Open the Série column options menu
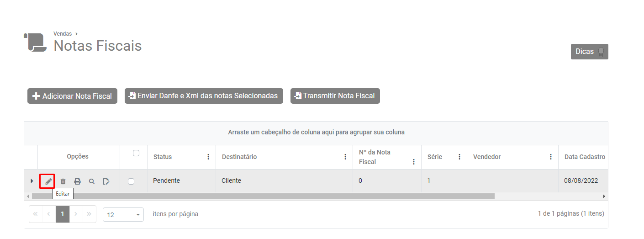This screenshot has height=239, width=644. click(x=459, y=157)
